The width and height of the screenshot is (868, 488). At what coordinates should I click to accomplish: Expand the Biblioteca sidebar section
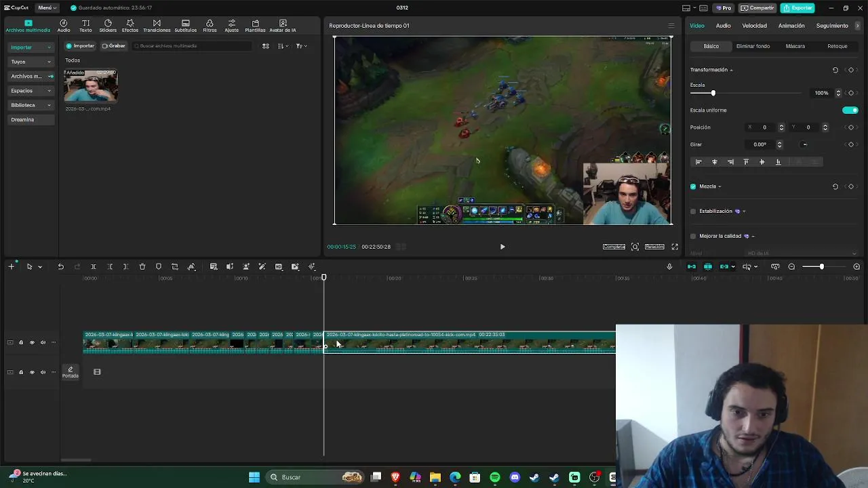[31, 105]
